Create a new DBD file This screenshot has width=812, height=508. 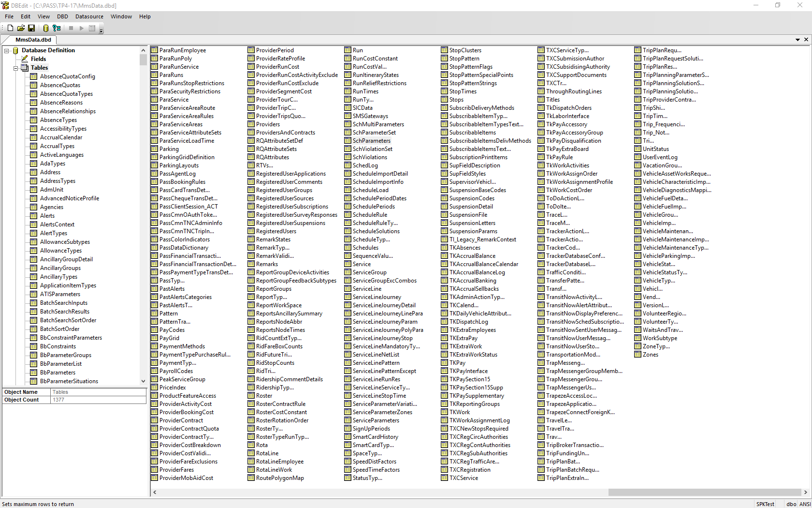tap(10, 28)
